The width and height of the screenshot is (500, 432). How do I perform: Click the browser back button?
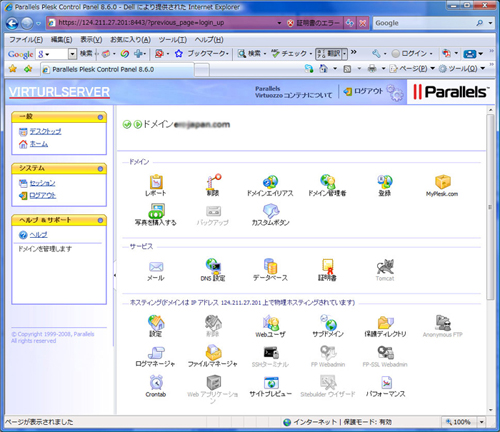(x=13, y=23)
